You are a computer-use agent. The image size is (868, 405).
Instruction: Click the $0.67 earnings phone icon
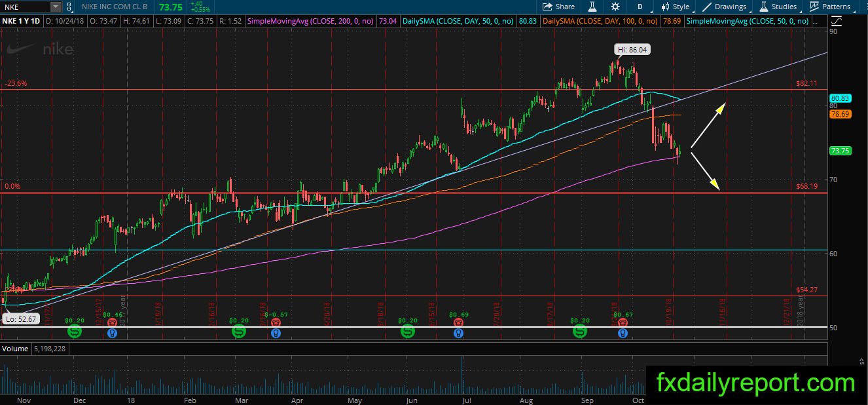click(623, 322)
